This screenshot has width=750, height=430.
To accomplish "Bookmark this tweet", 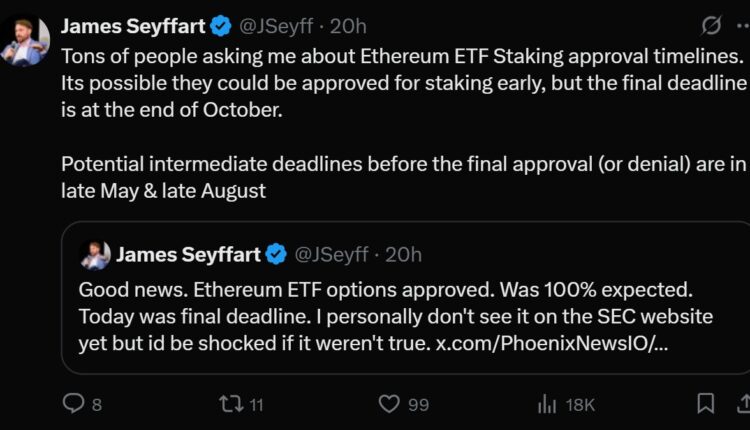I will click(705, 404).
